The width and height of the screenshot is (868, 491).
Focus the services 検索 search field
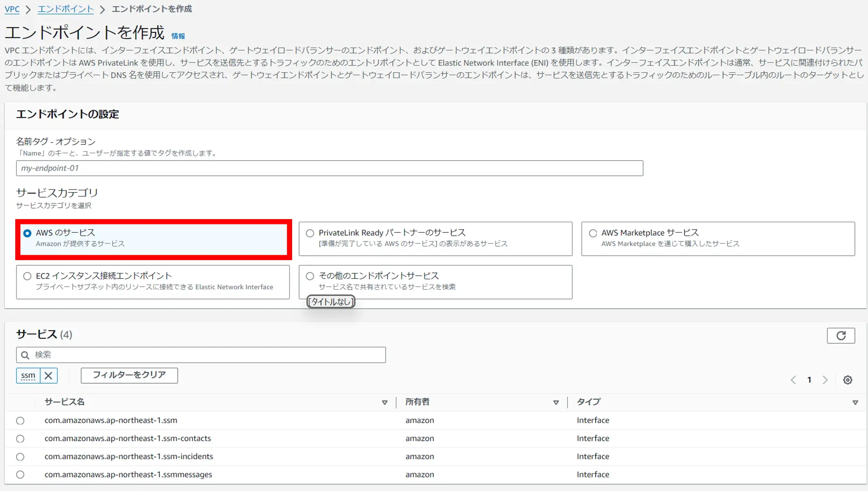pos(201,355)
